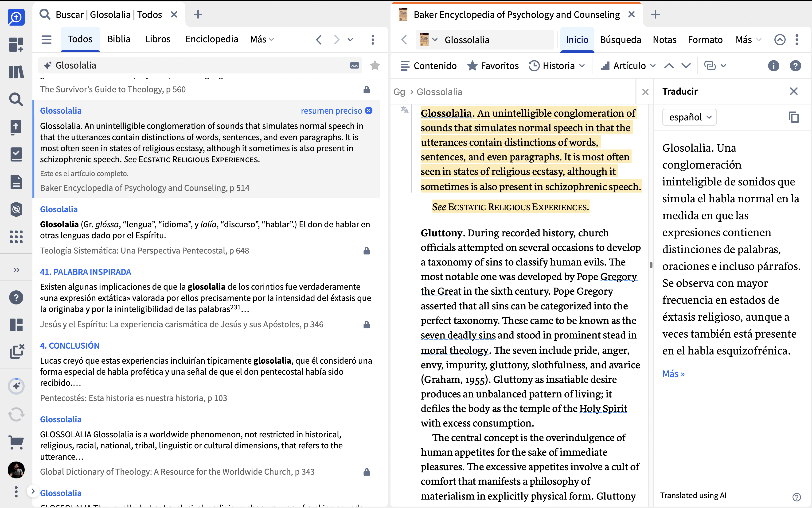Show resource information with the i icon

[773, 65]
